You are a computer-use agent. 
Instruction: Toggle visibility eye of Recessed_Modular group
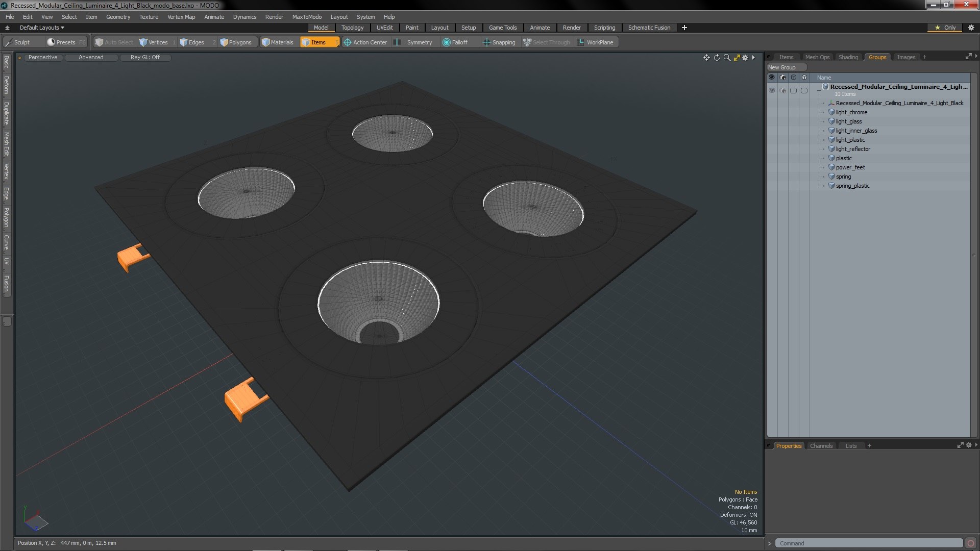tap(772, 90)
